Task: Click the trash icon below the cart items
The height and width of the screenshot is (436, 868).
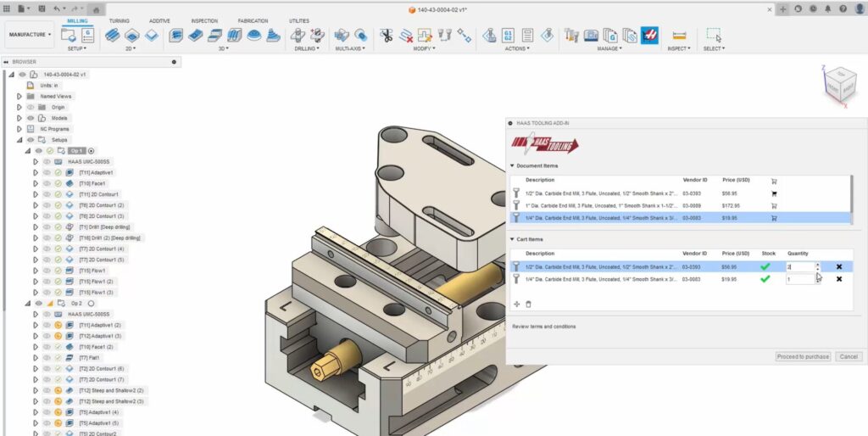Action: [x=529, y=304]
